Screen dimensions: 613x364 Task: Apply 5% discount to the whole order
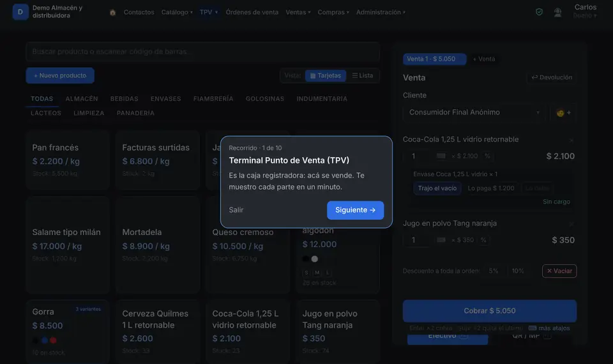[x=494, y=271]
